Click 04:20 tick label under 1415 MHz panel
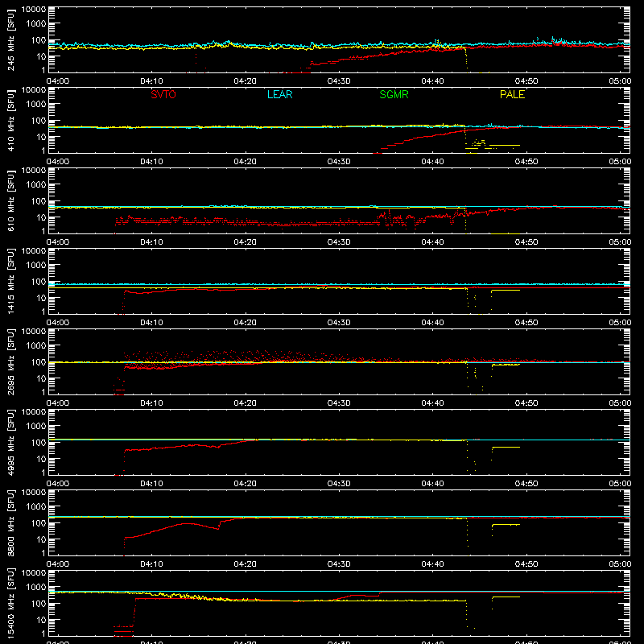The image size is (644, 644). point(246,323)
